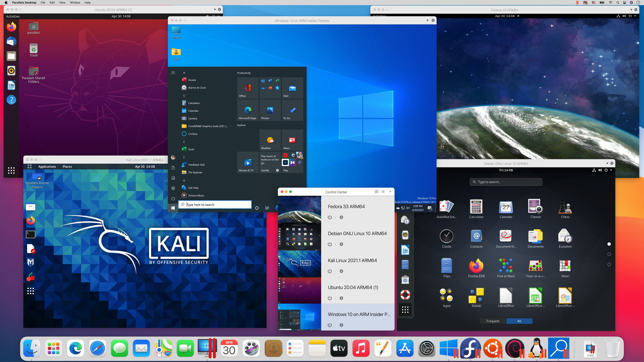Open macOS Window menu
The width and height of the screenshot is (644, 362).
click(x=75, y=2)
